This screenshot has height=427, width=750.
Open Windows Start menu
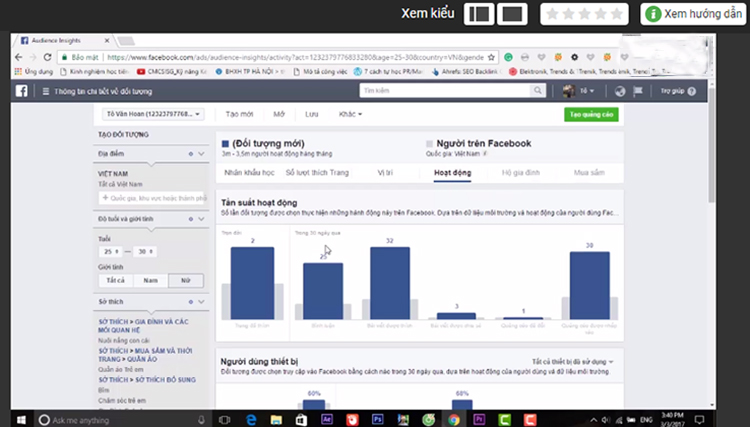[x=21, y=420]
